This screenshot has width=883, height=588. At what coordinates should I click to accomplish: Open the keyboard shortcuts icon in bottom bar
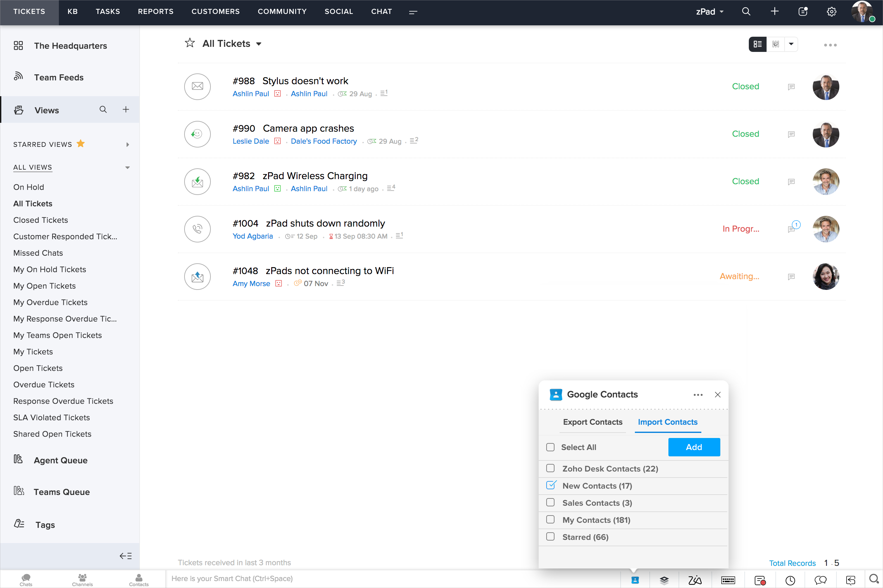pos(728,580)
